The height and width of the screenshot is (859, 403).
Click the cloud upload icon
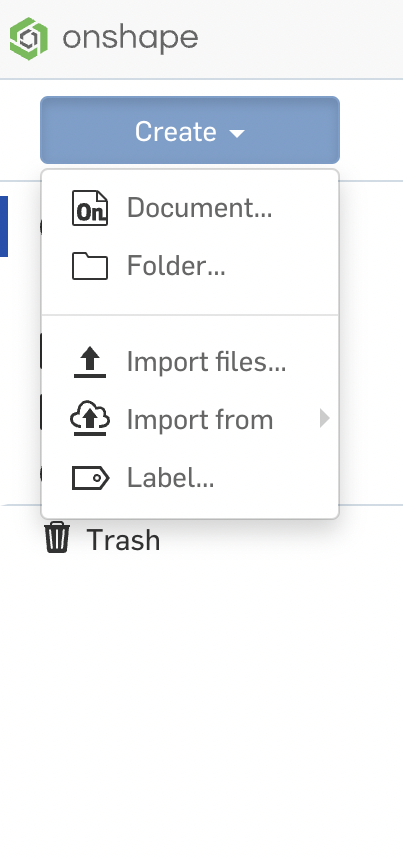[90, 419]
